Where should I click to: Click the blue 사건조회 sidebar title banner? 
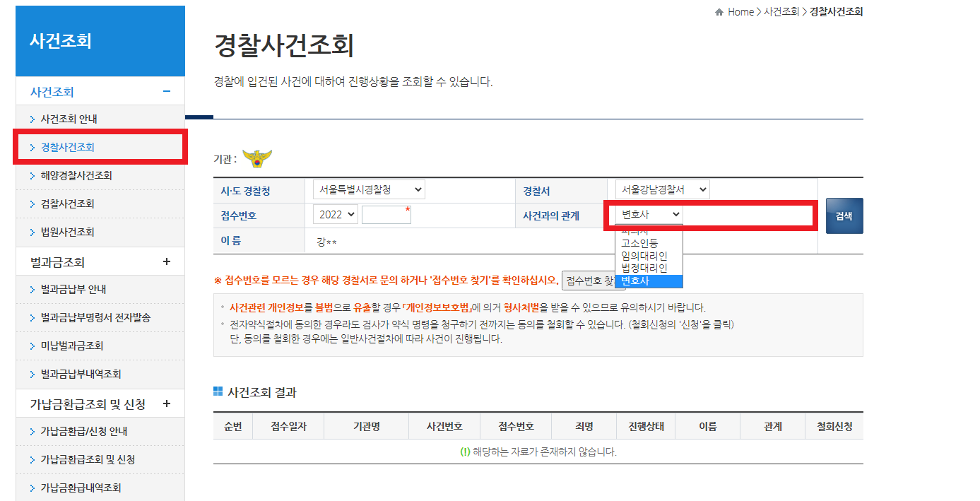pos(100,41)
